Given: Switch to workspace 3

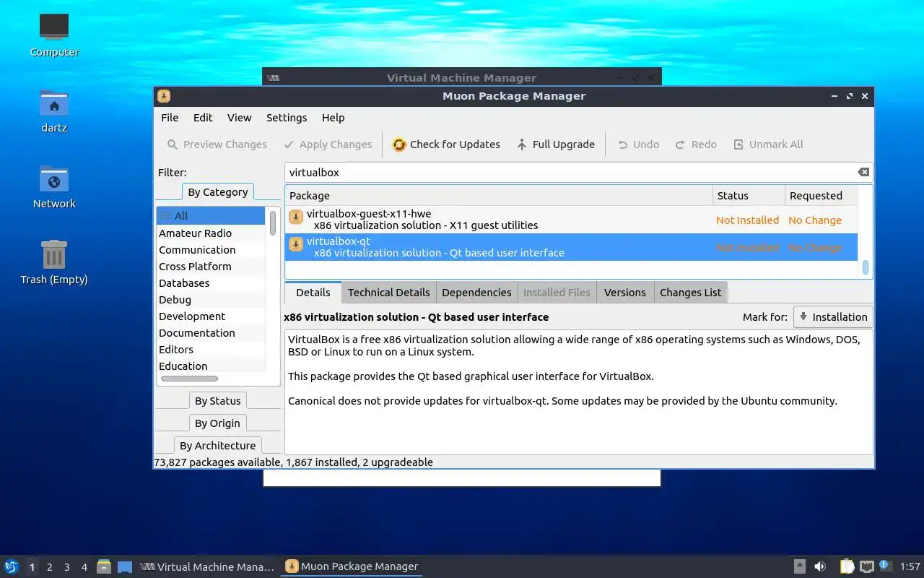Looking at the screenshot, I should [67, 567].
